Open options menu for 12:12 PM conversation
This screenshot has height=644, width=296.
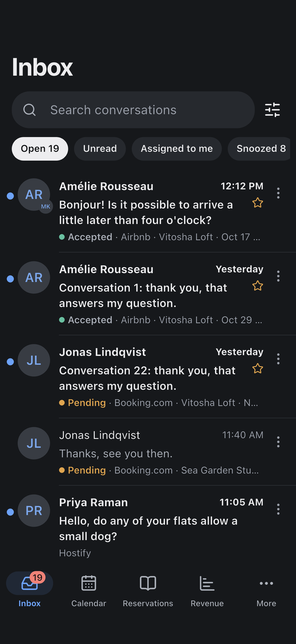click(x=278, y=193)
